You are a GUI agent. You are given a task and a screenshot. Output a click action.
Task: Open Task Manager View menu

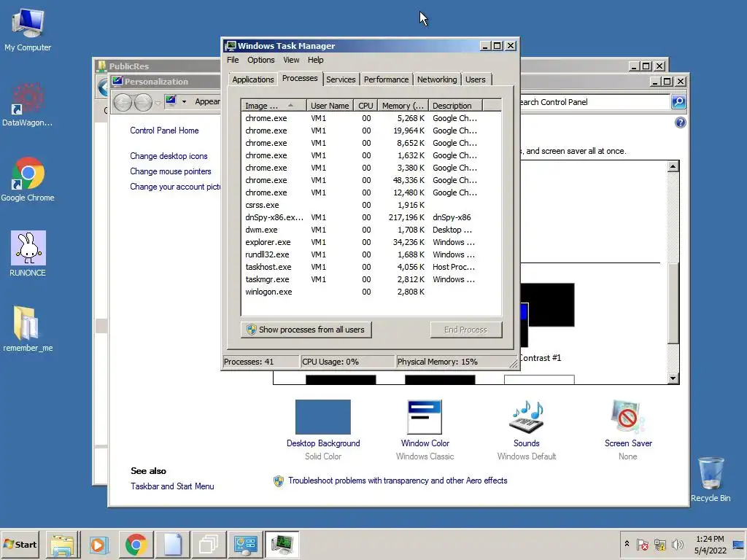pos(291,60)
